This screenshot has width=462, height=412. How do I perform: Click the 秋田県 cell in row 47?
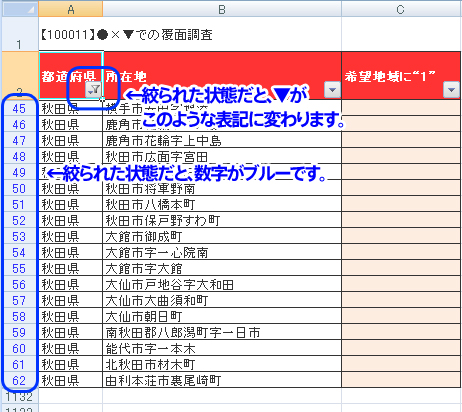[71, 140]
